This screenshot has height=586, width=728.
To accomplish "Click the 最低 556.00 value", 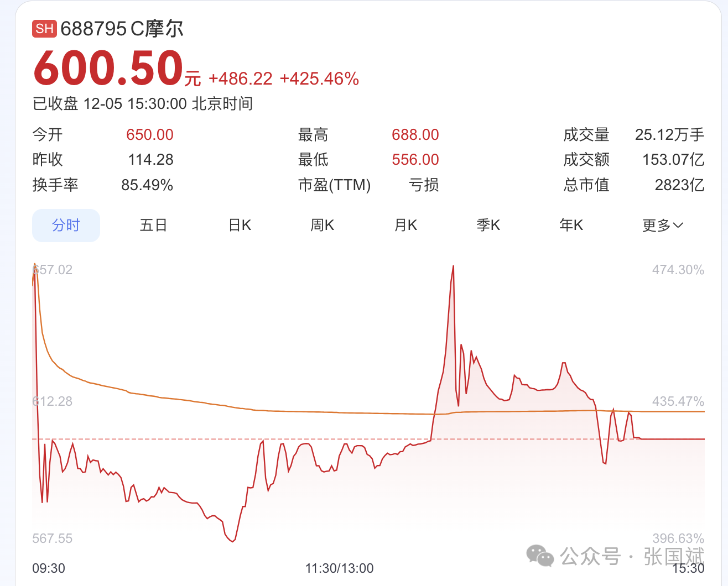I will tap(415, 160).
